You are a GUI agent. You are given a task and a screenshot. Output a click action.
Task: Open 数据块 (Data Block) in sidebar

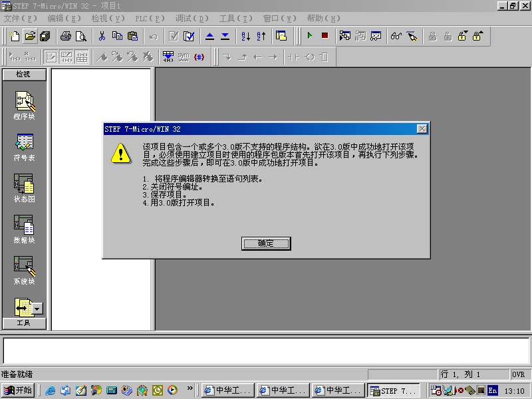[24, 229]
